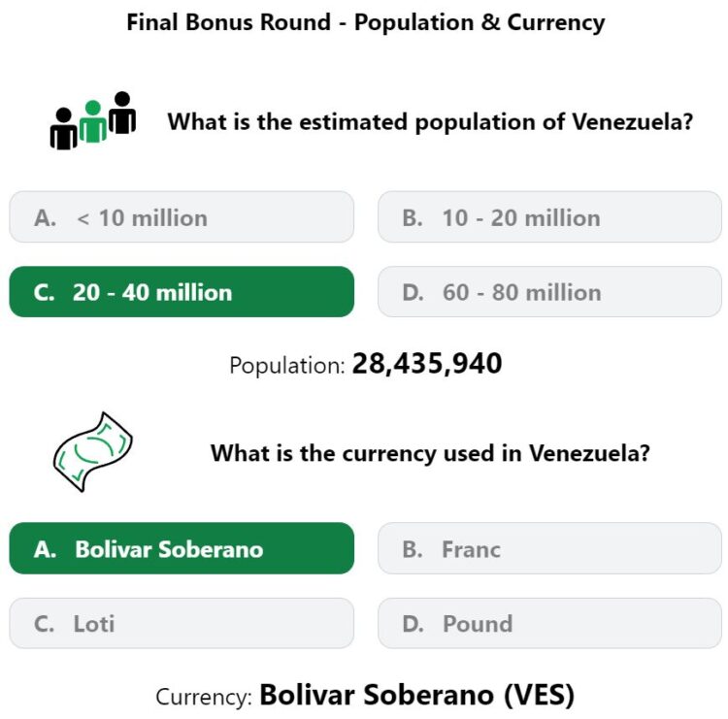Click the banknote currency icon
This screenshot has width=728, height=719.
coord(93,451)
